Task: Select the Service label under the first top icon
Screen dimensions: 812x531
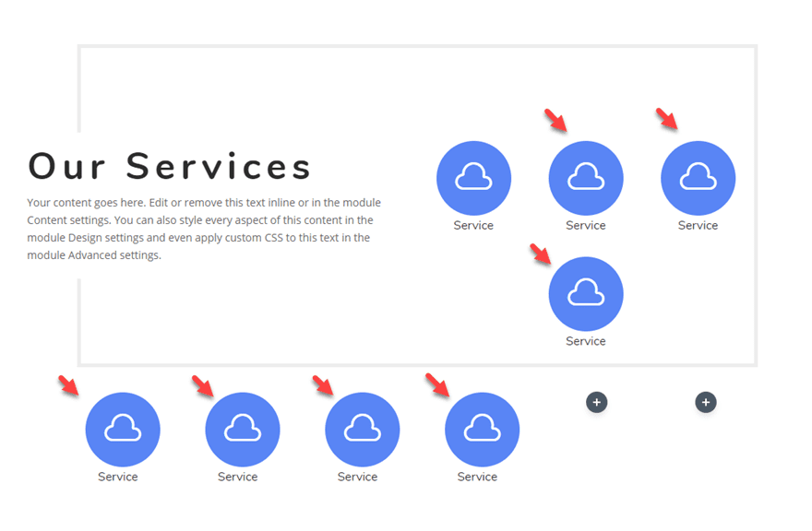Action: pos(473,225)
